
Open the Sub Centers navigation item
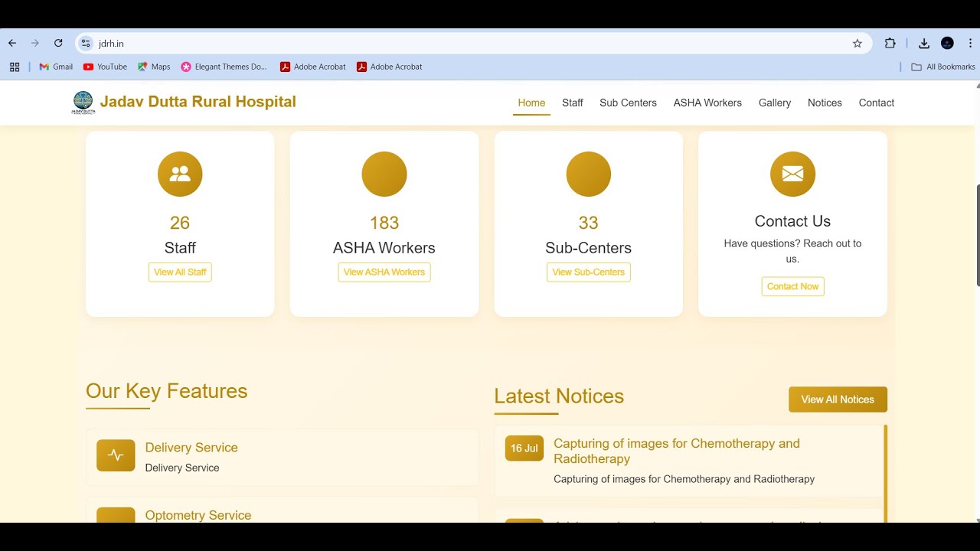(x=628, y=103)
